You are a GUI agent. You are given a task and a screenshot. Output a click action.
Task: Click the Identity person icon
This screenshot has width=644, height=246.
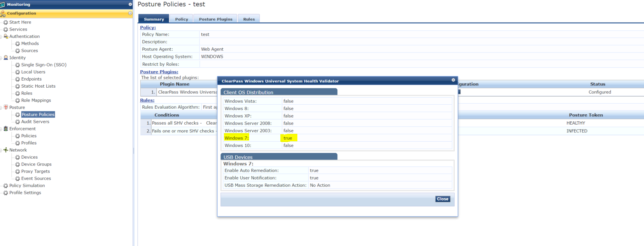pos(6,58)
